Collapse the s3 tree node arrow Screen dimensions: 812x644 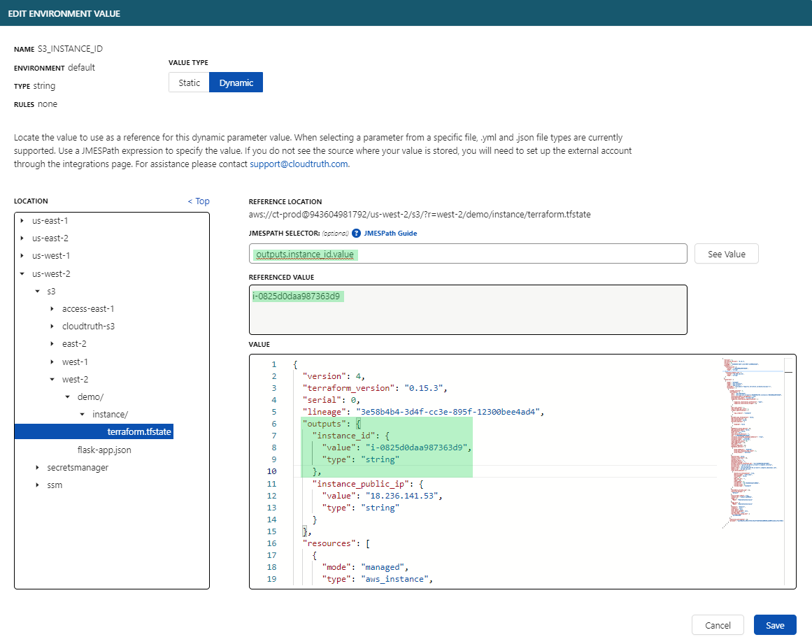[37, 292]
